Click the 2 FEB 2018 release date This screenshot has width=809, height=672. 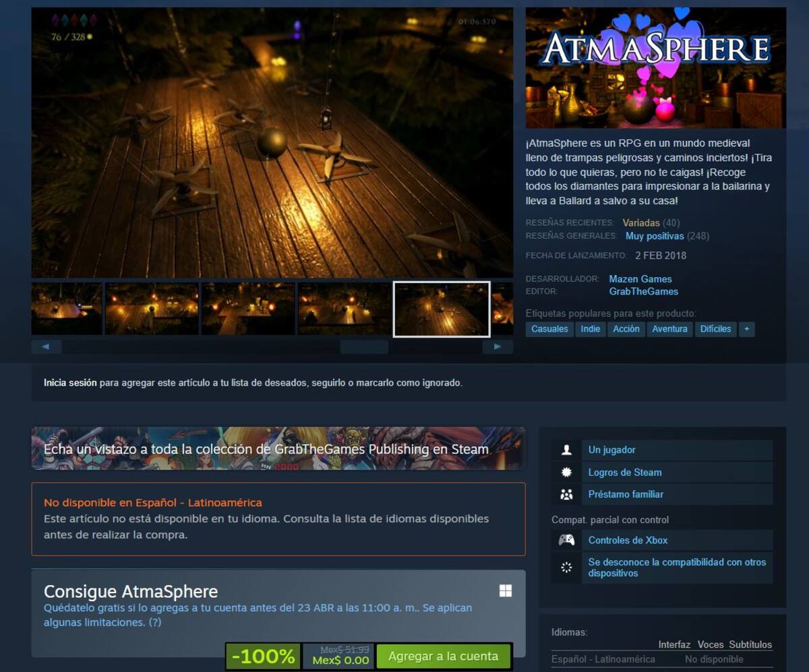pos(661,255)
